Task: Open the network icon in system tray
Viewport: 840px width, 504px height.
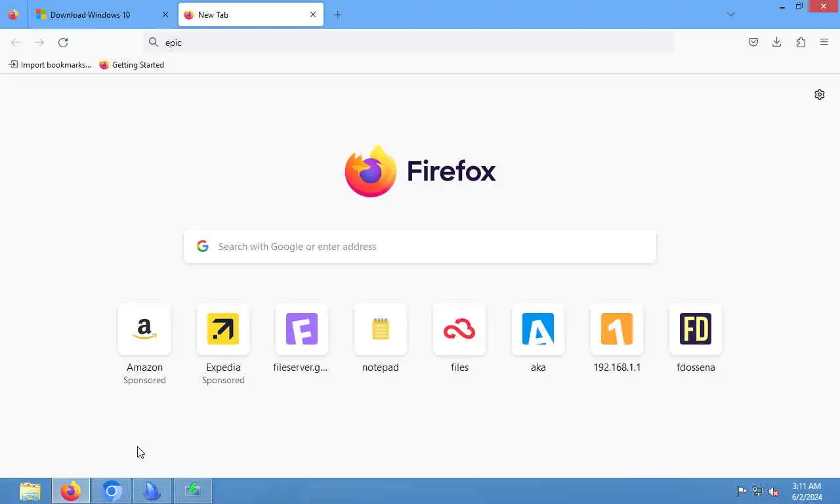Action: (758, 491)
